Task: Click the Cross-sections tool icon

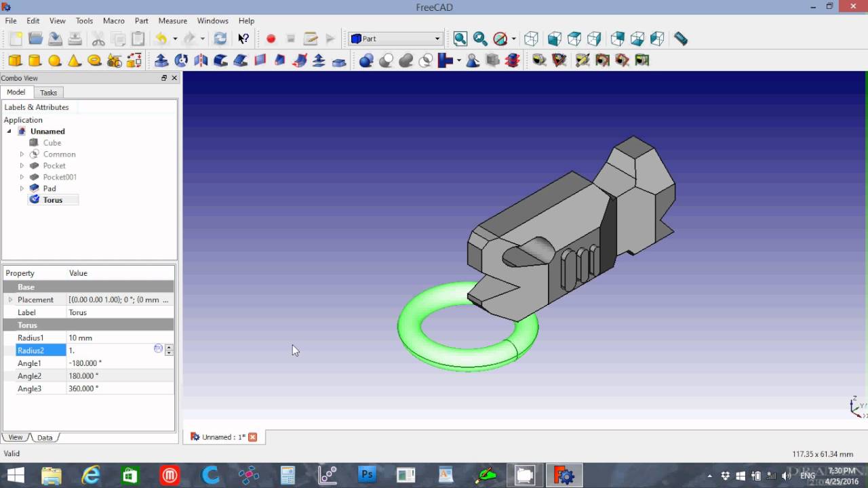Action: [x=512, y=60]
